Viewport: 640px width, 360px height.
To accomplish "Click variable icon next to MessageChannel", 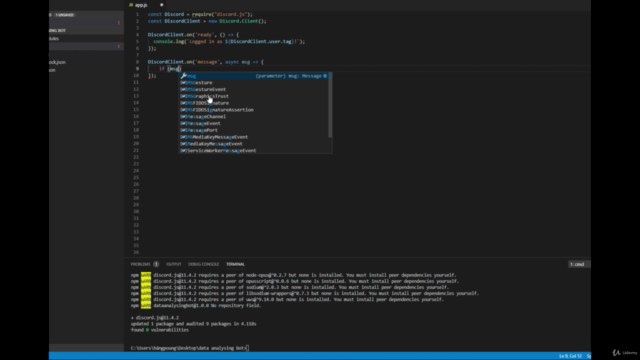I will [183, 117].
